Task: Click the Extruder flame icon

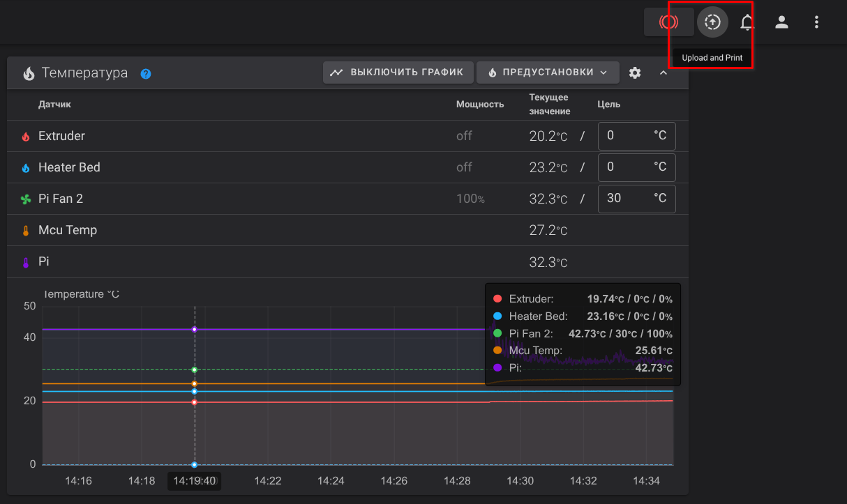Action: pyautogui.click(x=26, y=137)
